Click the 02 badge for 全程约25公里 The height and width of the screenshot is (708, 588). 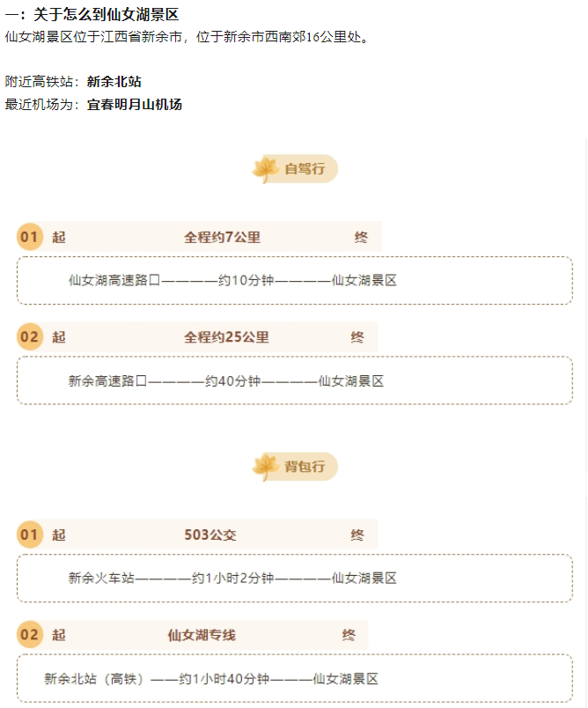pyautogui.click(x=30, y=337)
